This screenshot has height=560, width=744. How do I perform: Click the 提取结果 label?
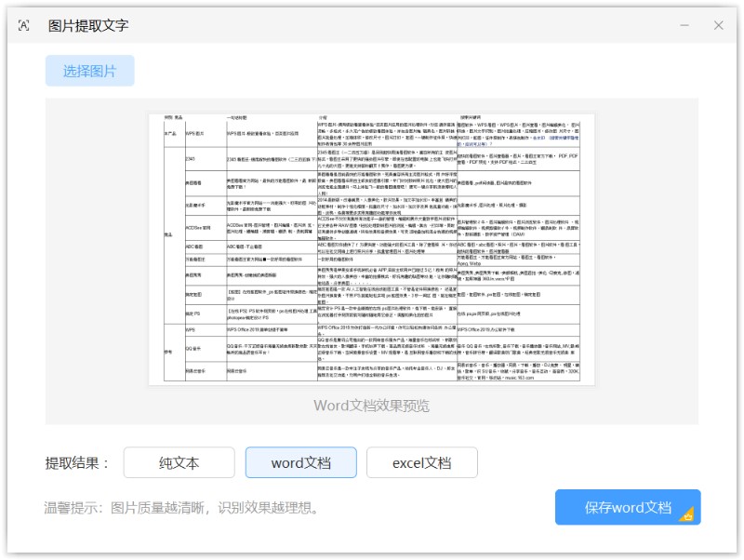pos(78,462)
